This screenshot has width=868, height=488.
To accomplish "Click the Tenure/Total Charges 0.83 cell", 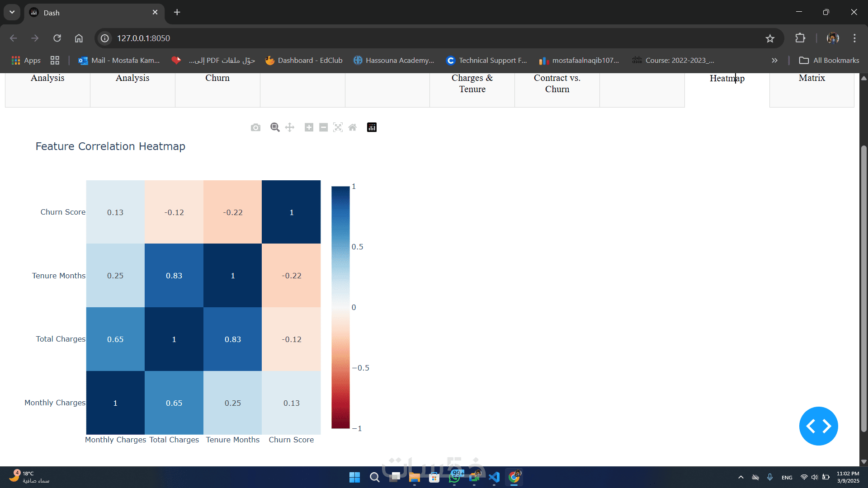I will (x=174, y=276).
